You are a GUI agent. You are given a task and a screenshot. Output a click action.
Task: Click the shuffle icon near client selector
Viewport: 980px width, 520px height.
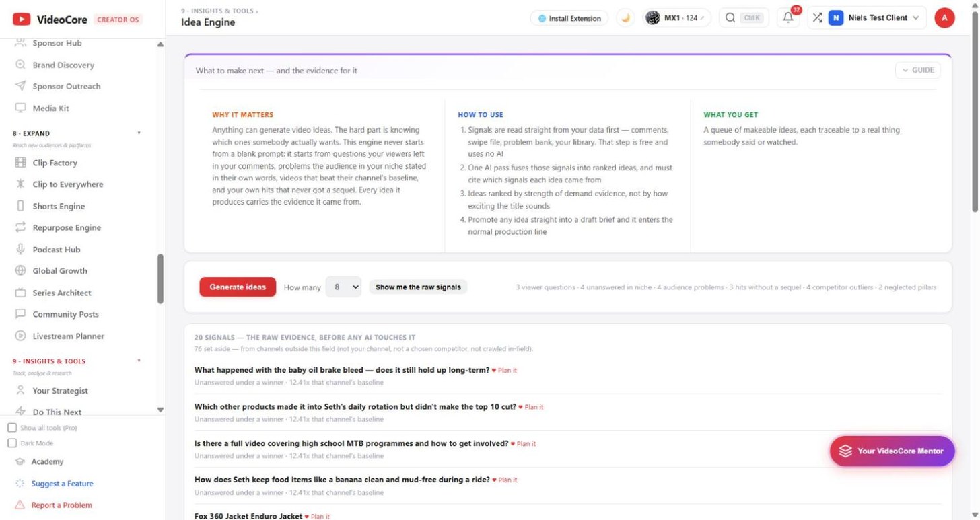coord(817,18)
